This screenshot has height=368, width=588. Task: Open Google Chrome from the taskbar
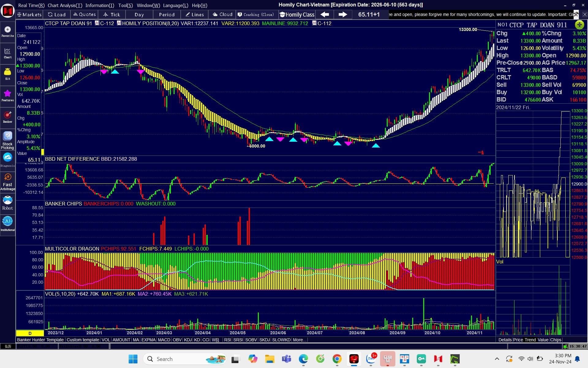pos(337,359)
